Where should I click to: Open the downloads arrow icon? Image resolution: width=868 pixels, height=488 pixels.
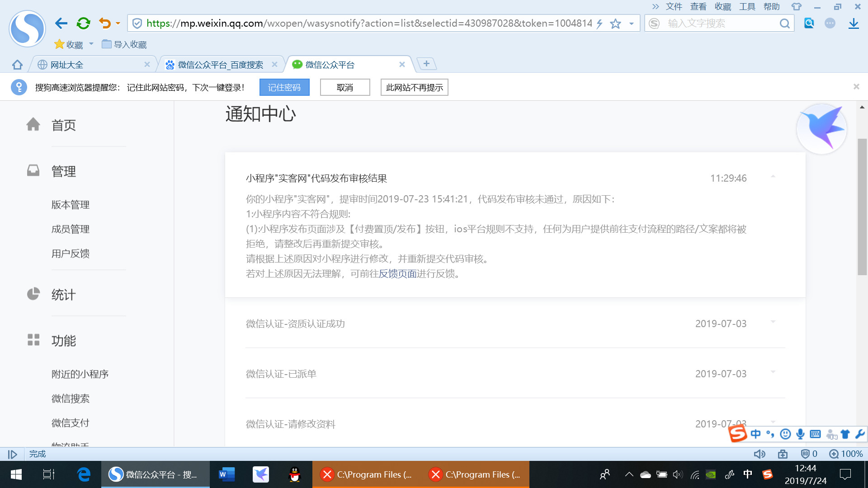point(853,23)
